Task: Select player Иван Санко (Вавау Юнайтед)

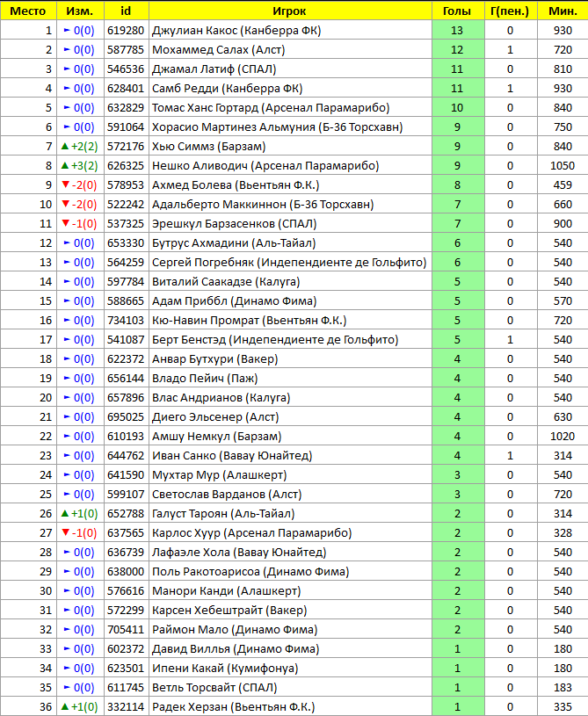Action: (x=232, y=456)
